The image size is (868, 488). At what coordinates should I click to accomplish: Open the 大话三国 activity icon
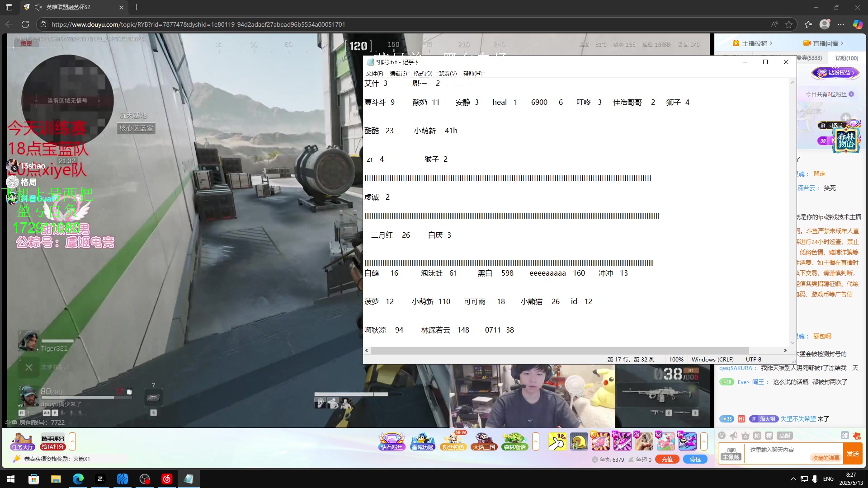[484, 441]
